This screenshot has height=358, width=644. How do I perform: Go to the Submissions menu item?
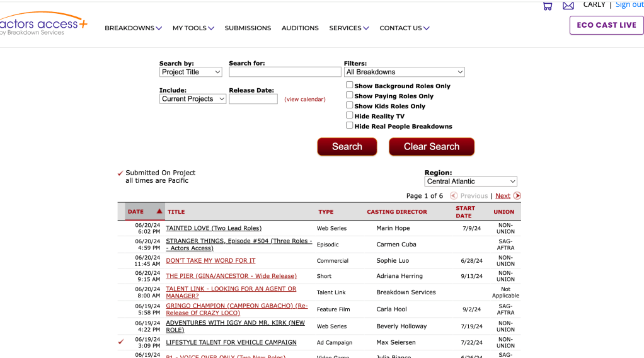tap(248, 28)
